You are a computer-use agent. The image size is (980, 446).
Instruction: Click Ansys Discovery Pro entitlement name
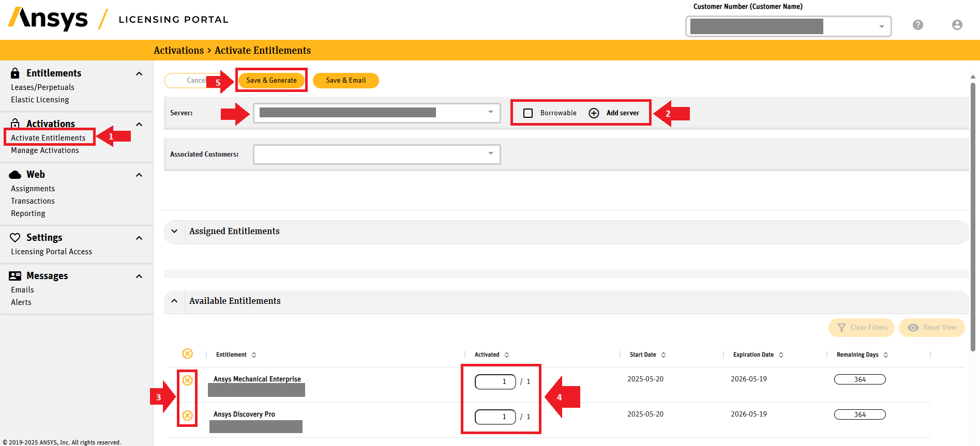[x=244, y=414]
